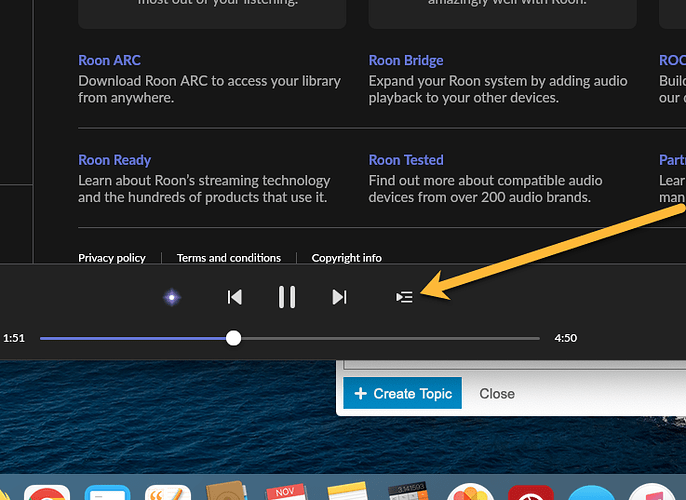The width and height of the screenshot is (686, 500).
Task: Click the Roon Tested description text
Action: [485, 189]
